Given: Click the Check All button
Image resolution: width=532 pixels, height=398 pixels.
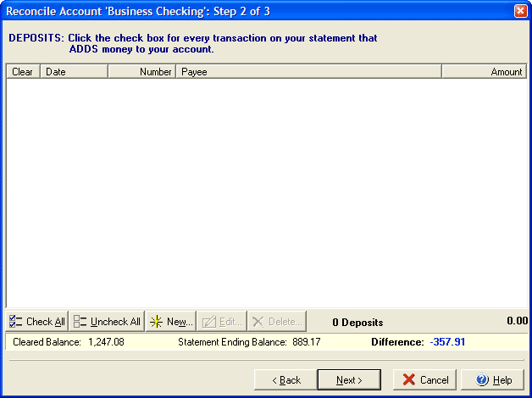Looking at the screenshot, I should click(x=36, y=322).
